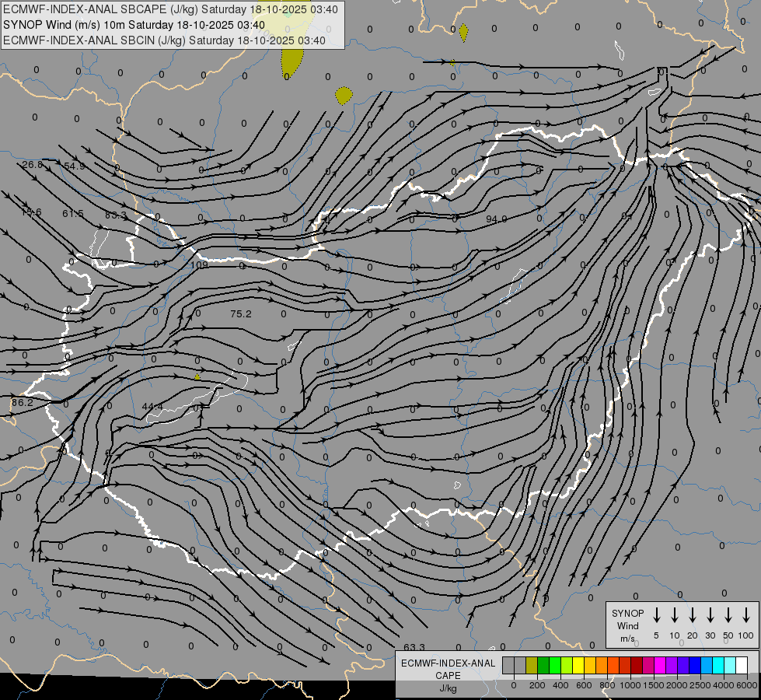Image resolution: width=761 pixels, height=700 pixels.
Task: Pick the bright magenta CAPE legend swatch
Action: [x=660, y=665]
